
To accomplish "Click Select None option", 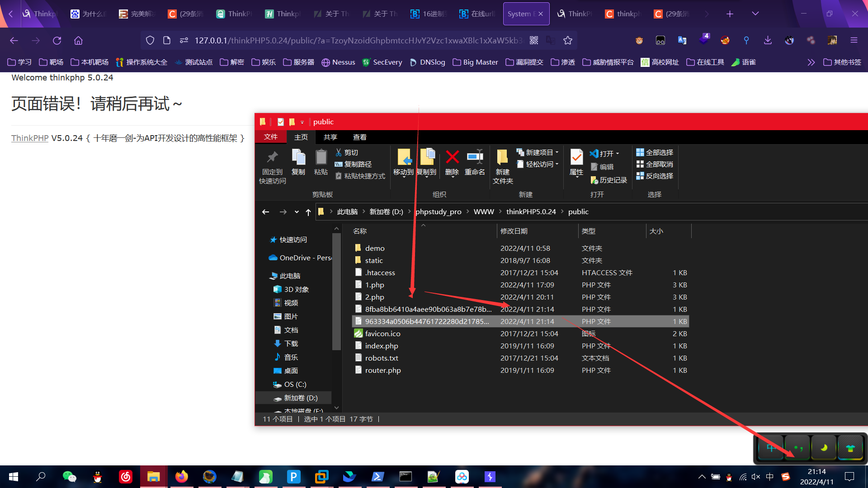I will click(655, 164).
